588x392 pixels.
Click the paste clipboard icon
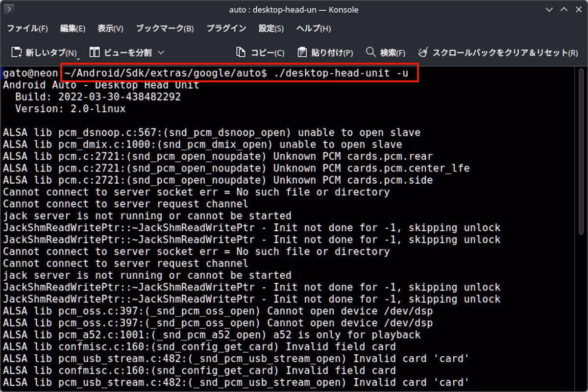302,52
